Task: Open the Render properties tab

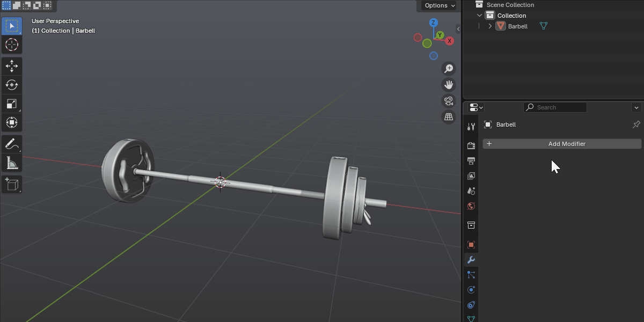Action: [x=471, y=145]
